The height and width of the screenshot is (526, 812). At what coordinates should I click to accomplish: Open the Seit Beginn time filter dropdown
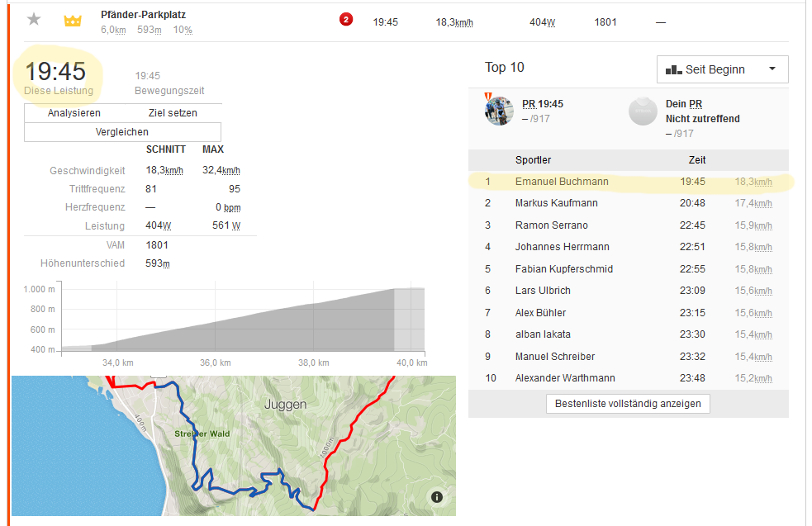pos(722,69)
